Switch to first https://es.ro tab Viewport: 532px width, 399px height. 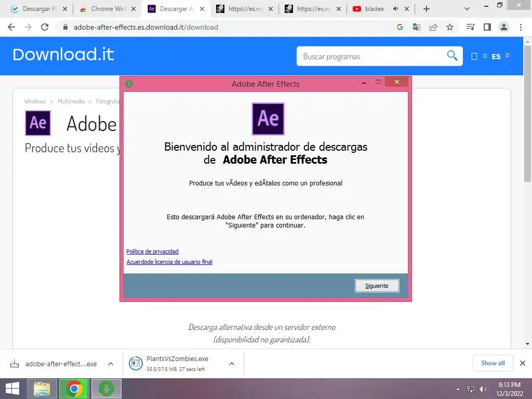coord(244,9)
